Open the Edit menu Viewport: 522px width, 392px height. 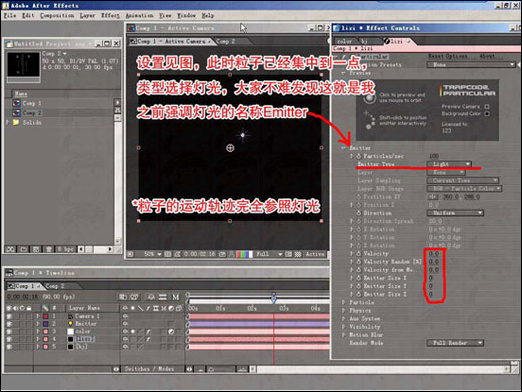[28, 15]
